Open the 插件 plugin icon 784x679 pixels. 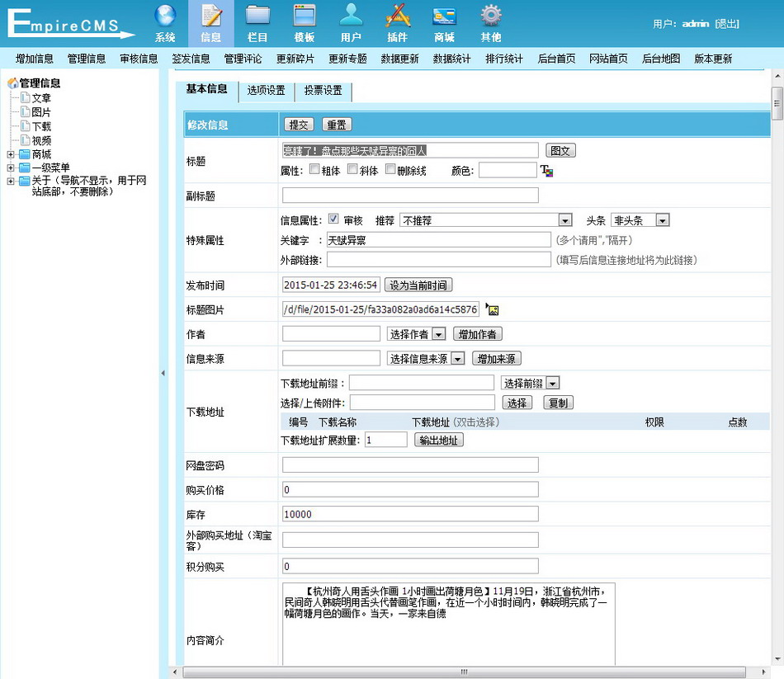pos(398,17)
